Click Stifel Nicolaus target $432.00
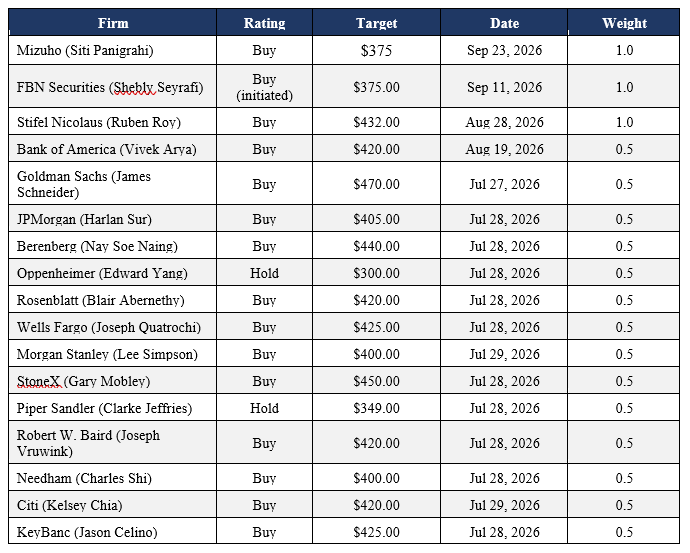This screenshot has height=553, width=690. [x=376, y=122]
